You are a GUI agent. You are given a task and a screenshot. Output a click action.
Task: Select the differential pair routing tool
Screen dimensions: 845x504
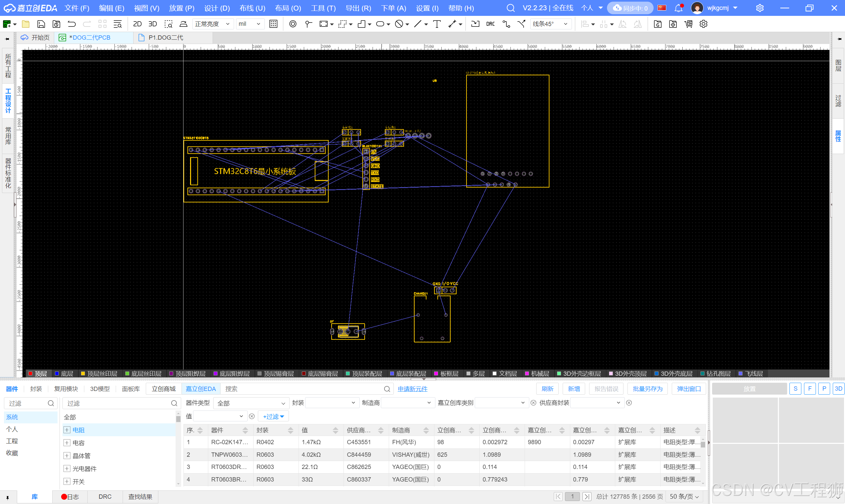(521, 24)
